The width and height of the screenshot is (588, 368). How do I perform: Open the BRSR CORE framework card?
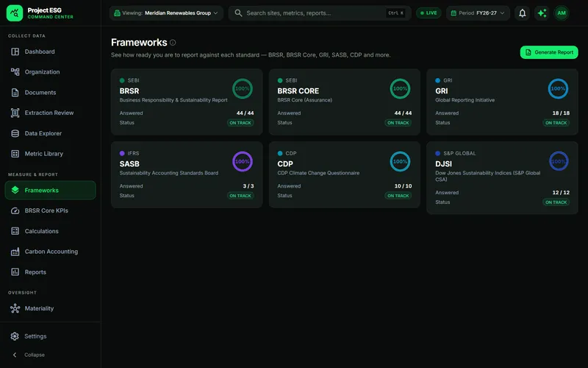click(344, 102)
